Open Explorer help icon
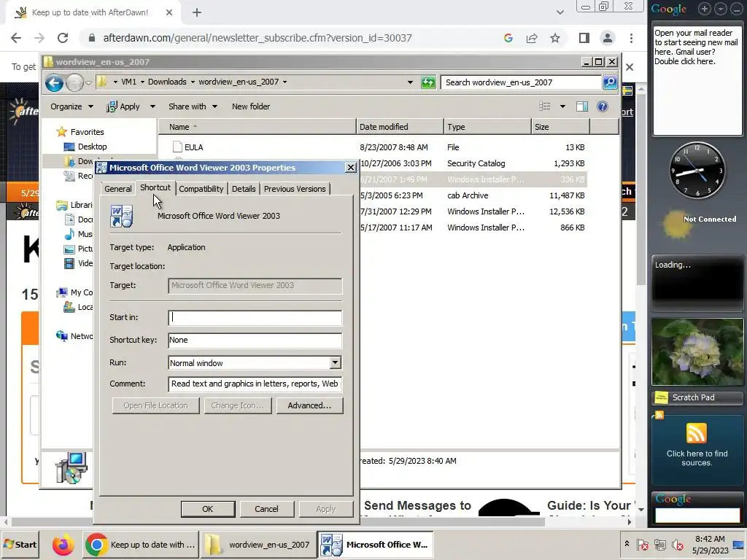The image size is (747, 560). pyautogui.click(x=602, y=106)
